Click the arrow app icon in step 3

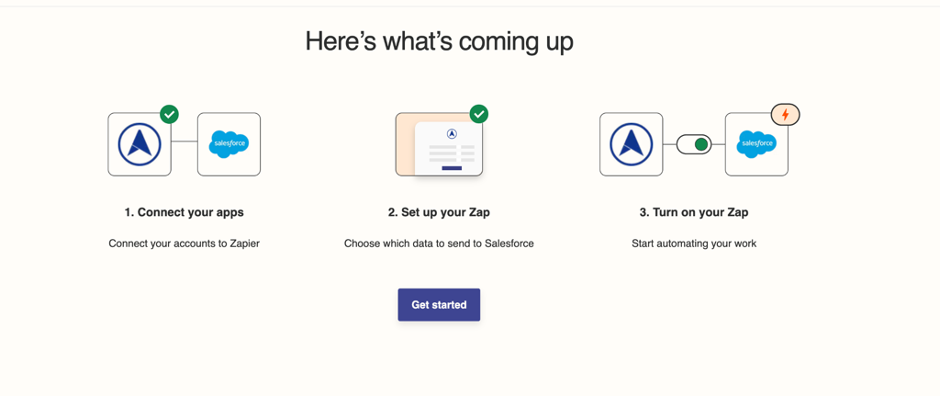tap(631, 145)
